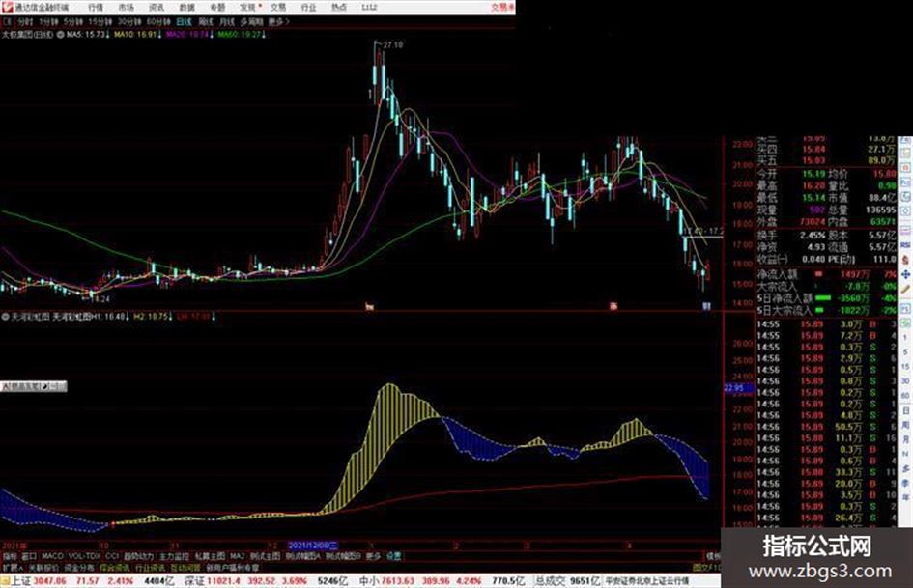
Task: Open the 行业资讯 tab
Action: [150, 567]
